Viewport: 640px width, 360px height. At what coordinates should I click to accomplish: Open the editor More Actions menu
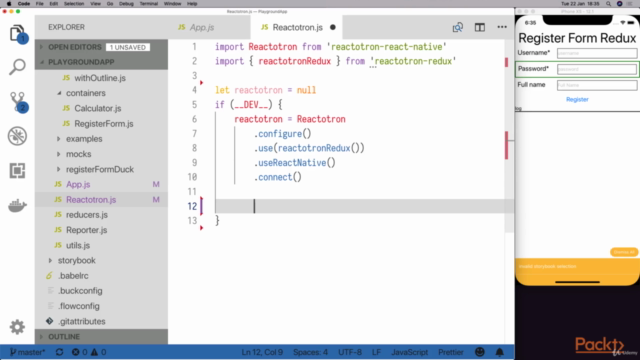pos(502,27)
